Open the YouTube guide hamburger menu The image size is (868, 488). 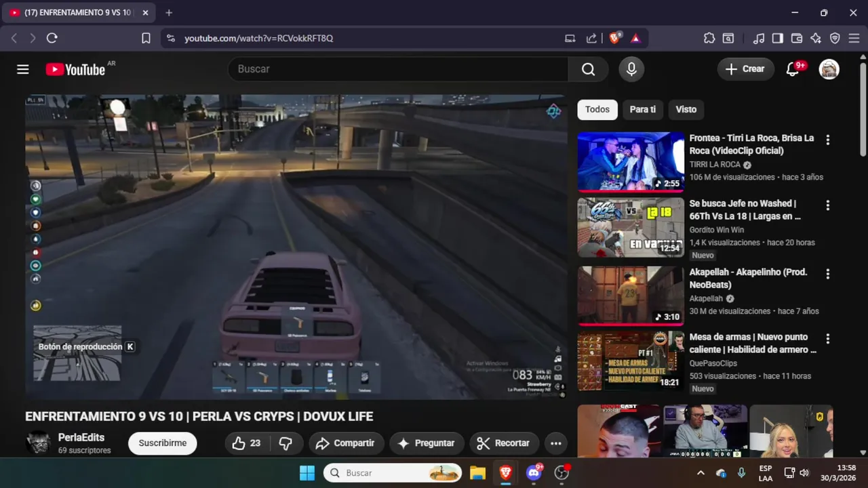pyautogui.click(x=23, y=69)
